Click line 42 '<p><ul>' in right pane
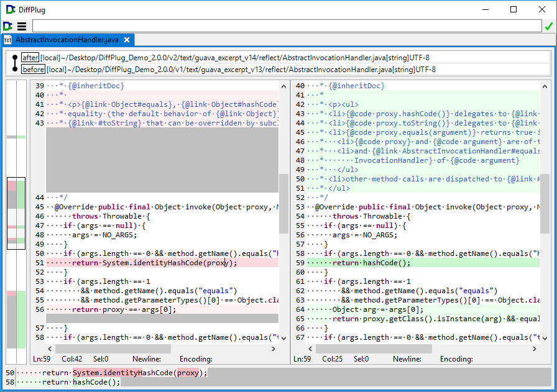The width and height of the screenshot is (557, 392). (343, 104)
